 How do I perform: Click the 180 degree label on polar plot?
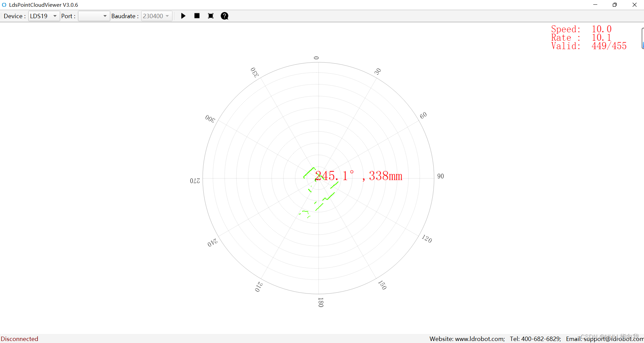(x=321, y=302)
